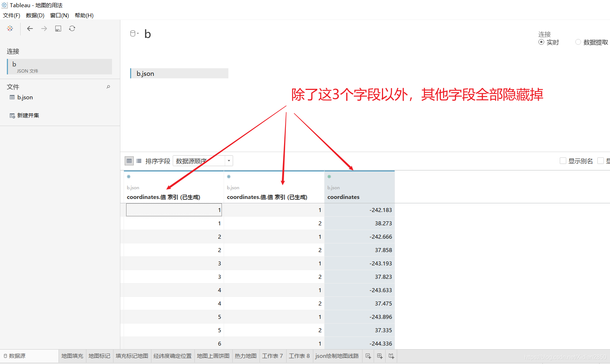Viewport: 610px width, 364px height.
Task: Switch to the 填充标记地图 sheet tab
Action: pos(132,356)
